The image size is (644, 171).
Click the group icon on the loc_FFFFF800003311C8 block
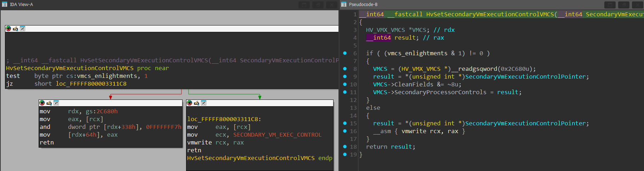pos(203,103)
